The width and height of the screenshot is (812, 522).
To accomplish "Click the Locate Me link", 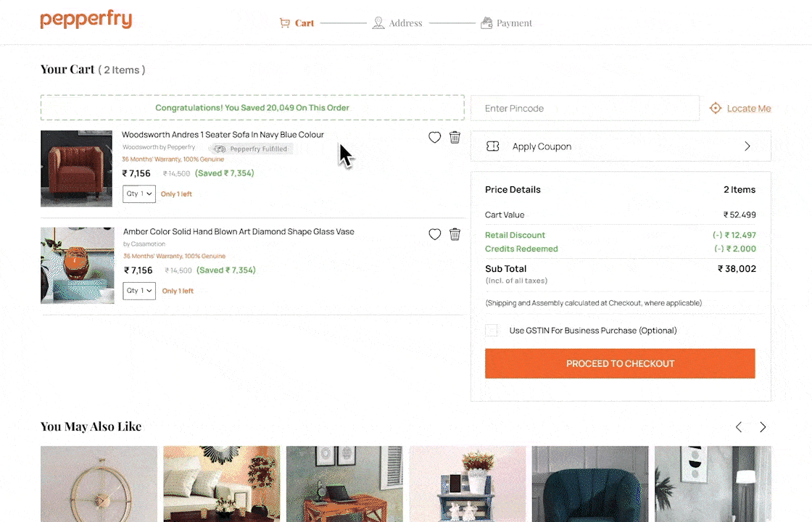I will 749,109.
